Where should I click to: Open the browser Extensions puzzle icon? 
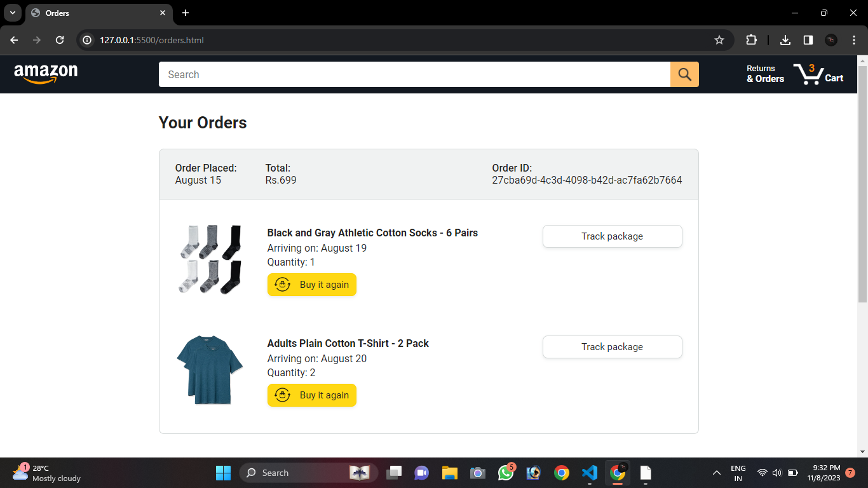pos(752,39)
